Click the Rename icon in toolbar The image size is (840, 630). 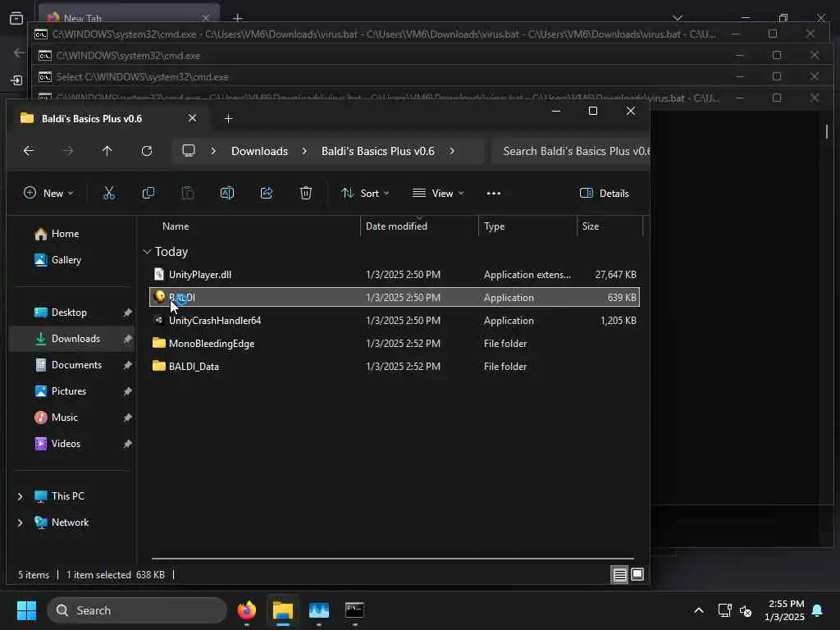click(227, 194)
